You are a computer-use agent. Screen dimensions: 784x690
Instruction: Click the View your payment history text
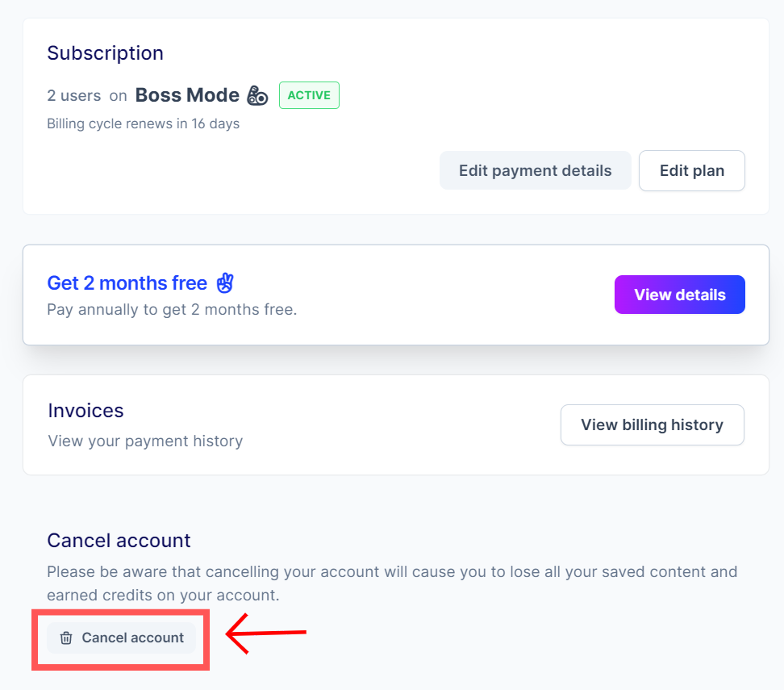coord(145,441)
